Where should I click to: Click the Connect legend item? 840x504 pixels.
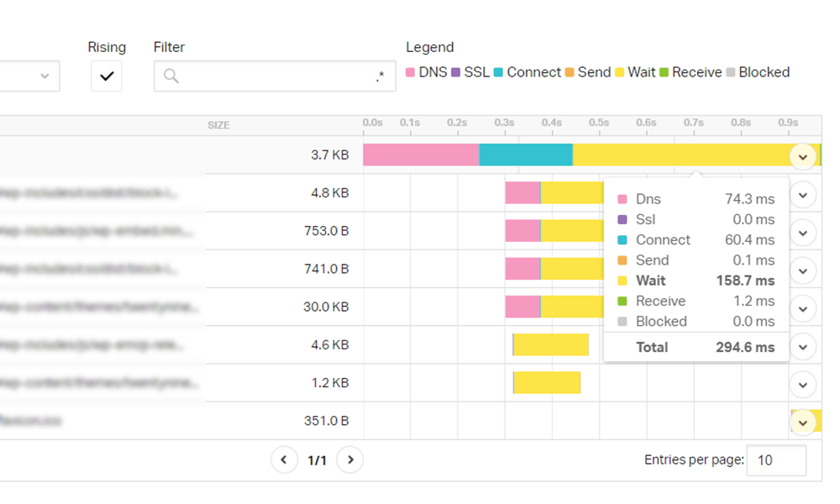[x=528, y=72]
